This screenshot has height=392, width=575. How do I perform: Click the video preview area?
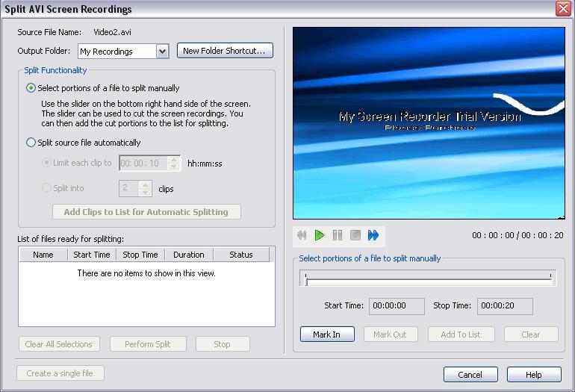(429, 123)
